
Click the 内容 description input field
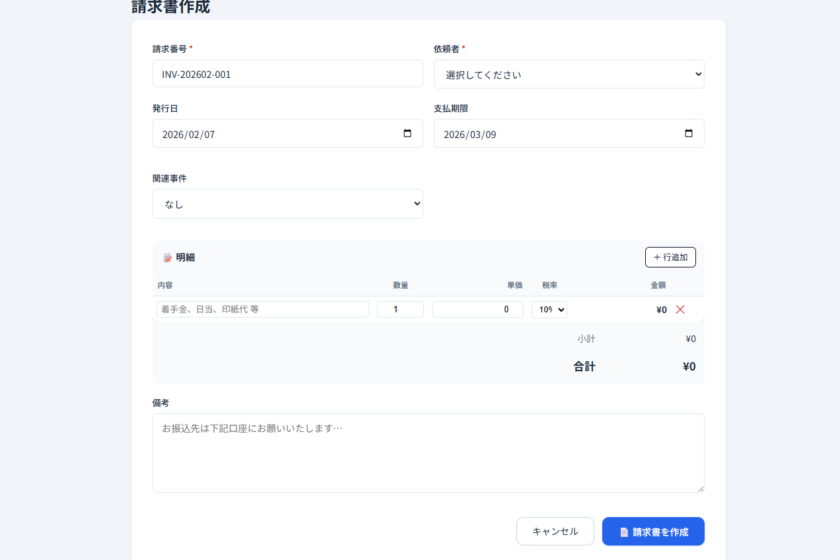tap(262, 310)
